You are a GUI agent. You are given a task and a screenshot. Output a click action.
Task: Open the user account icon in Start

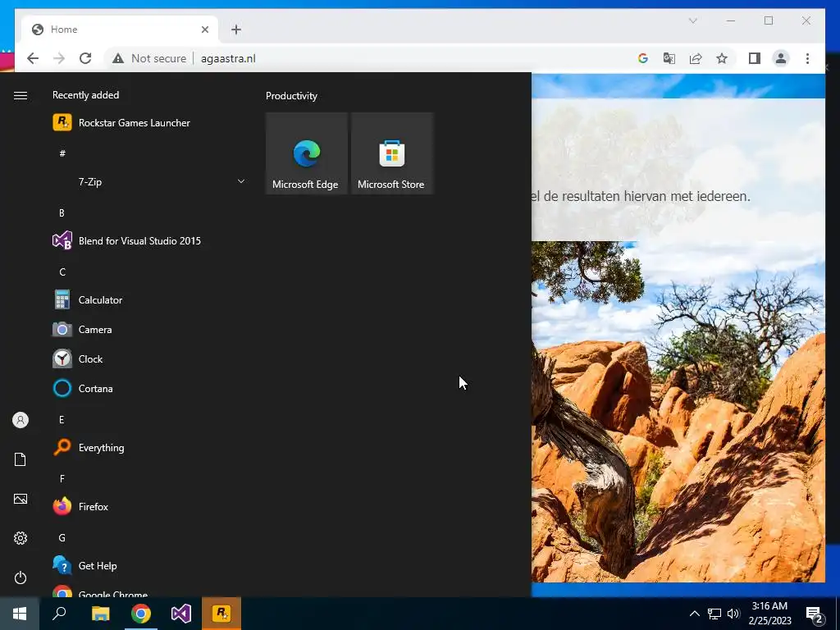21,420
